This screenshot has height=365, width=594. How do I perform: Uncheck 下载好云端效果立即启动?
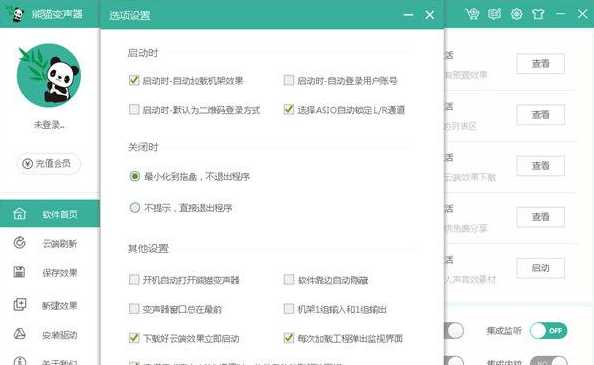click(134, 337)
